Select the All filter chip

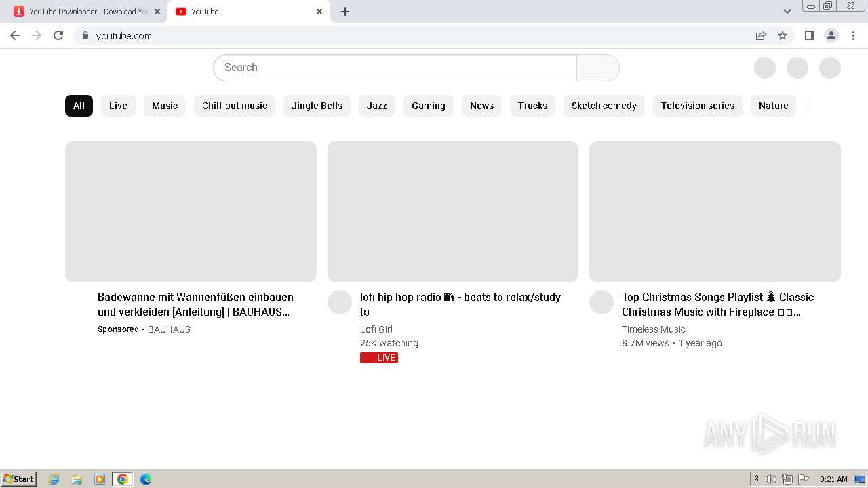point(79,106)
